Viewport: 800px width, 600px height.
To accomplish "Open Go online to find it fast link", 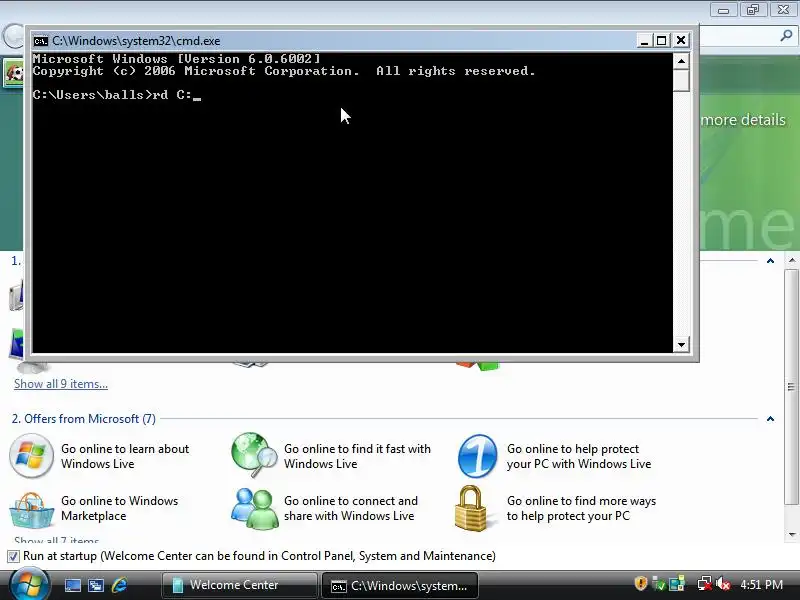I will (x=357, y=456).
